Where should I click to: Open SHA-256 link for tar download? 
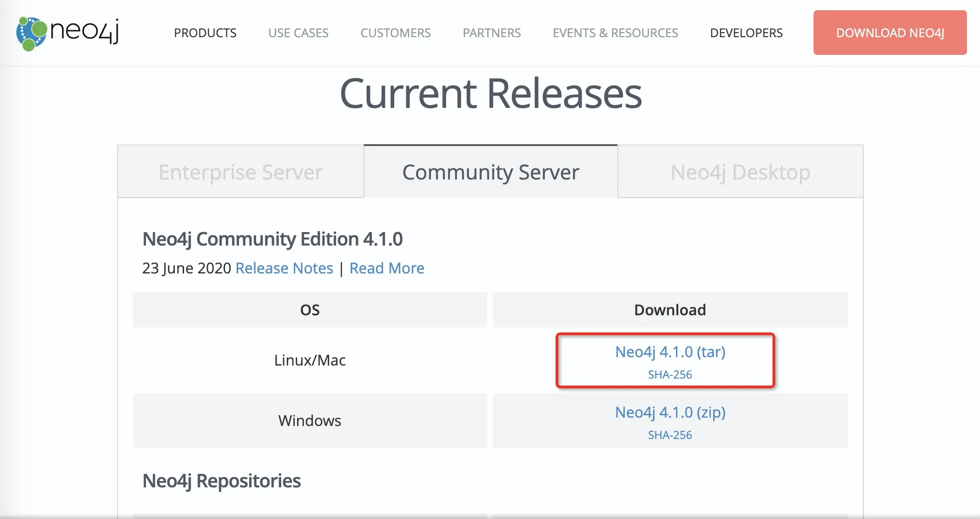(670, 375)
